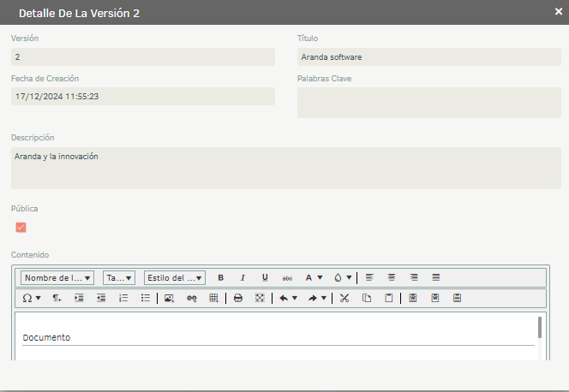
Task: Toggle underline formatting
Action: pyautogui.click(x=265, y=278)
